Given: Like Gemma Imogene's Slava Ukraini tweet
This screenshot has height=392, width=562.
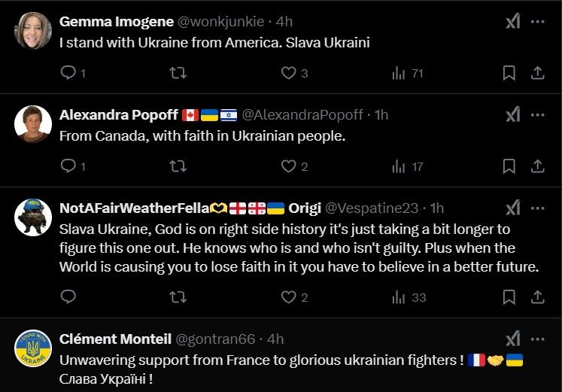Looking at the screenshot, I should pos(288,73).
